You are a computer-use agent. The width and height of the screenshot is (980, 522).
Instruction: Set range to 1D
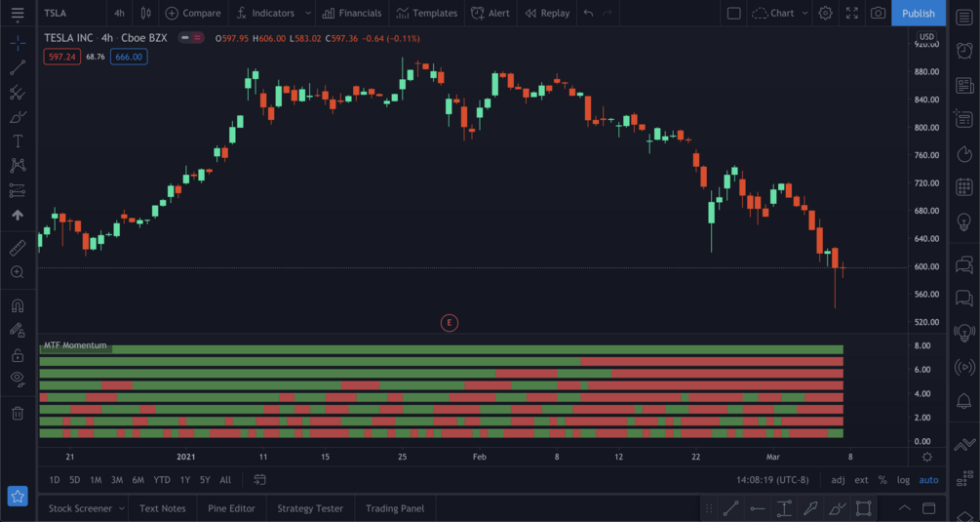pos(55,480)
